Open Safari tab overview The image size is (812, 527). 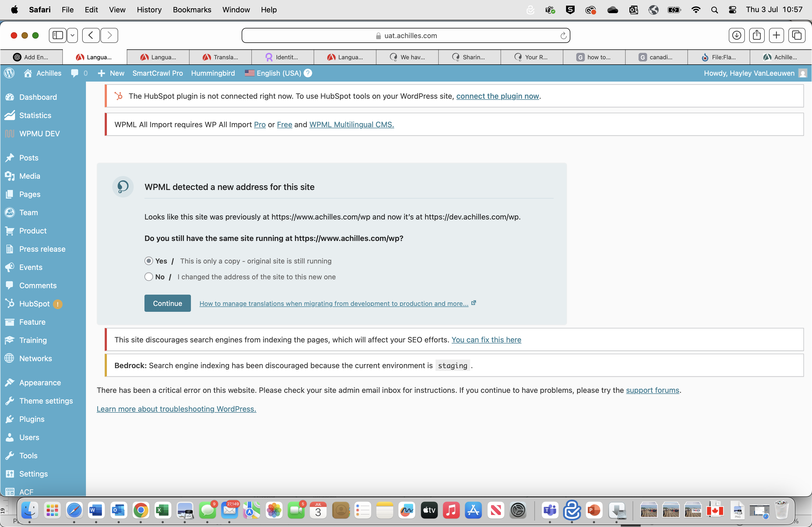(x=797, y=35)
